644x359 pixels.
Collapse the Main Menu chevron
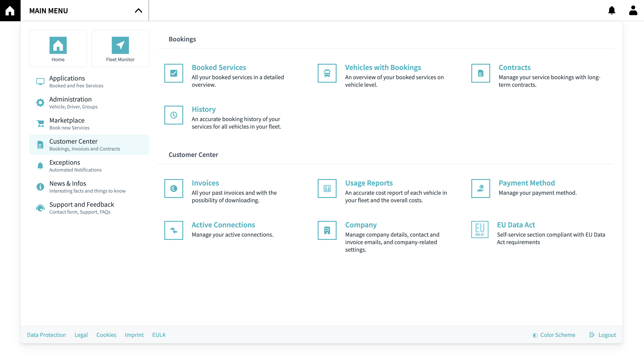click(x=139, y=11)
